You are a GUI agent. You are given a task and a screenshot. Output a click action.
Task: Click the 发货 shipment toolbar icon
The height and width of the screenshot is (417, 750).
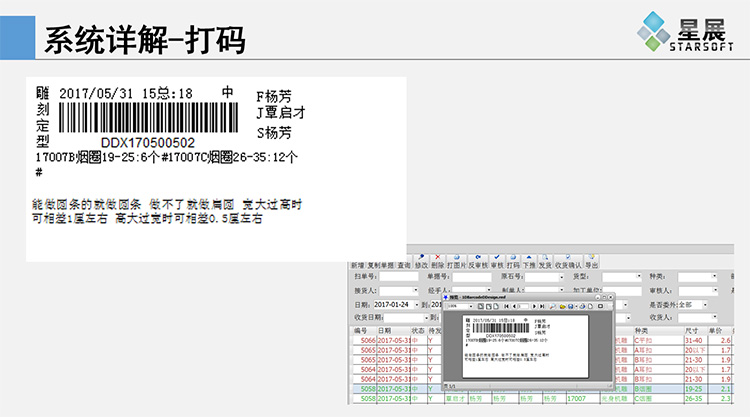click(x=545, y=263)
